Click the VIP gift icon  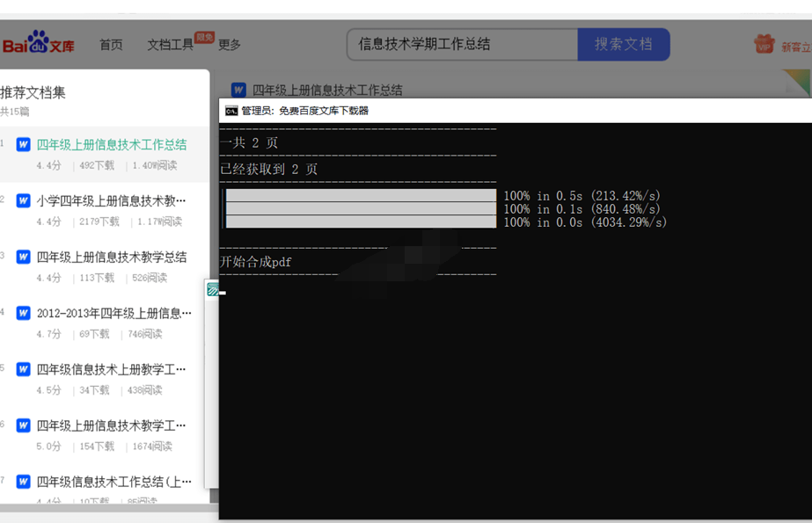764,44
